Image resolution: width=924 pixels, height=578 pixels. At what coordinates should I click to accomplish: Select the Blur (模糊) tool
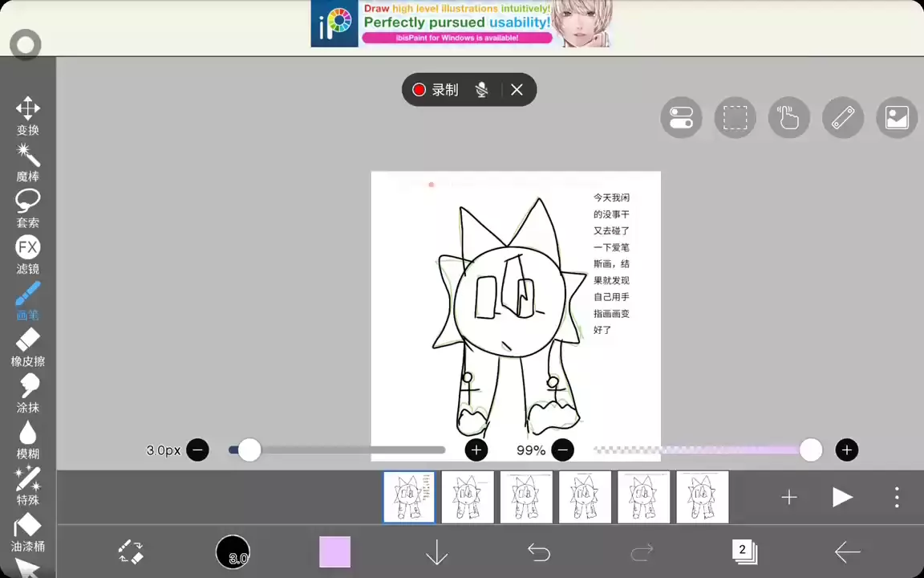click(27, 439)
